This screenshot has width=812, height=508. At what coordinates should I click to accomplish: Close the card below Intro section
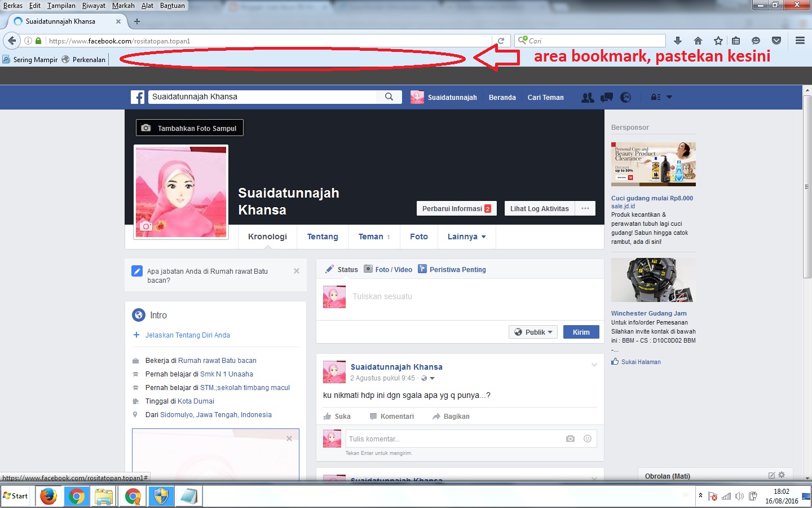click(x=289, y=438)
